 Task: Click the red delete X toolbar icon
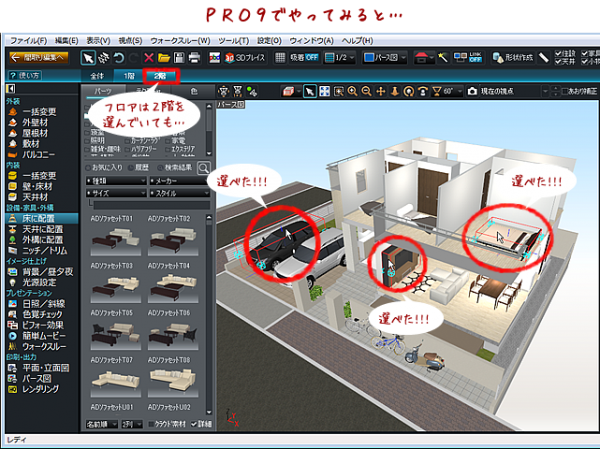(x=149, y=58)
